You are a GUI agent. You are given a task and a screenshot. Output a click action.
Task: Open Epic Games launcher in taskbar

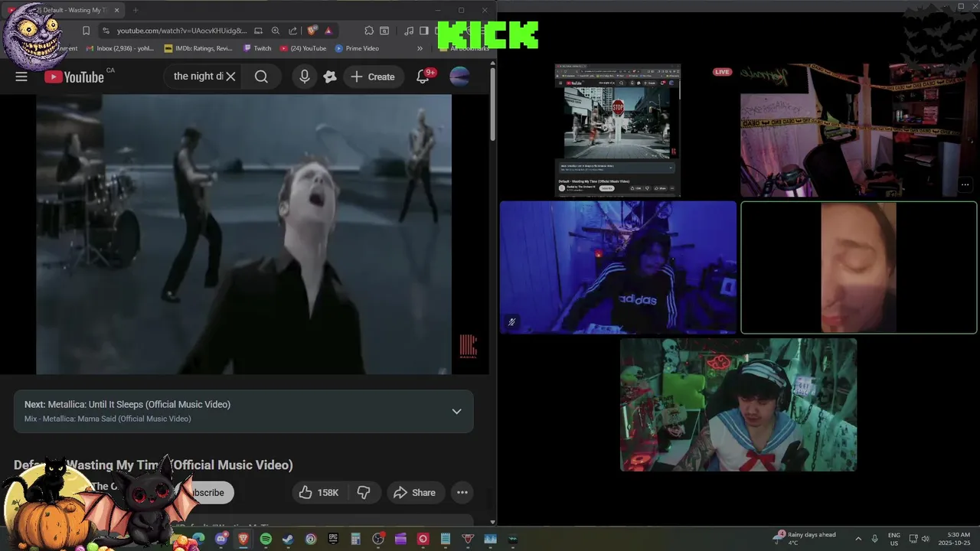[333, 539]
